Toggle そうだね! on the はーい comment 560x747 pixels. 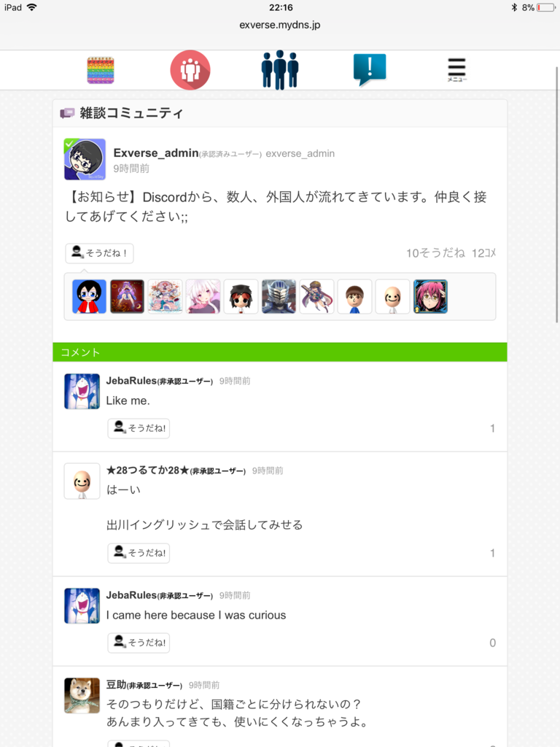[139, 553]
